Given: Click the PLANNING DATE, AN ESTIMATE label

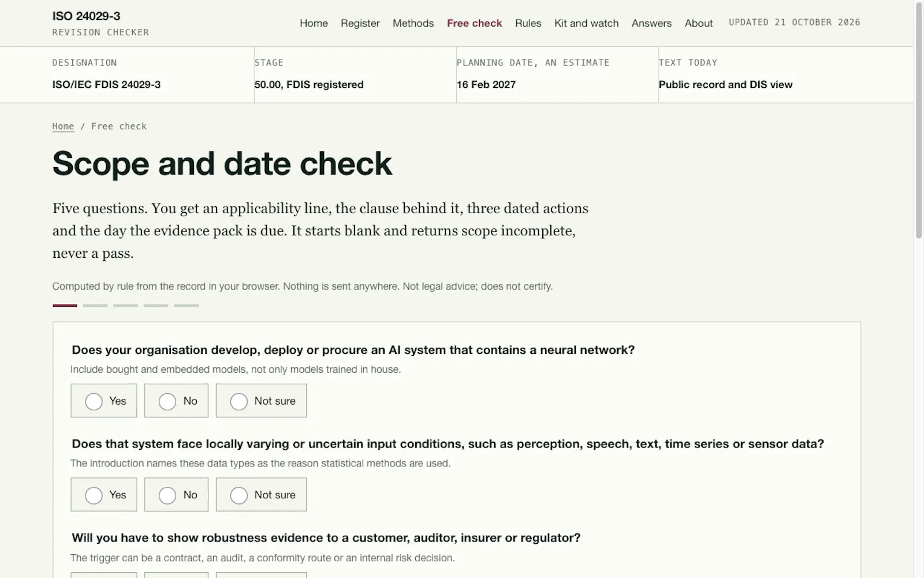Looking at the screenshot, I should (x=533, y=62).
